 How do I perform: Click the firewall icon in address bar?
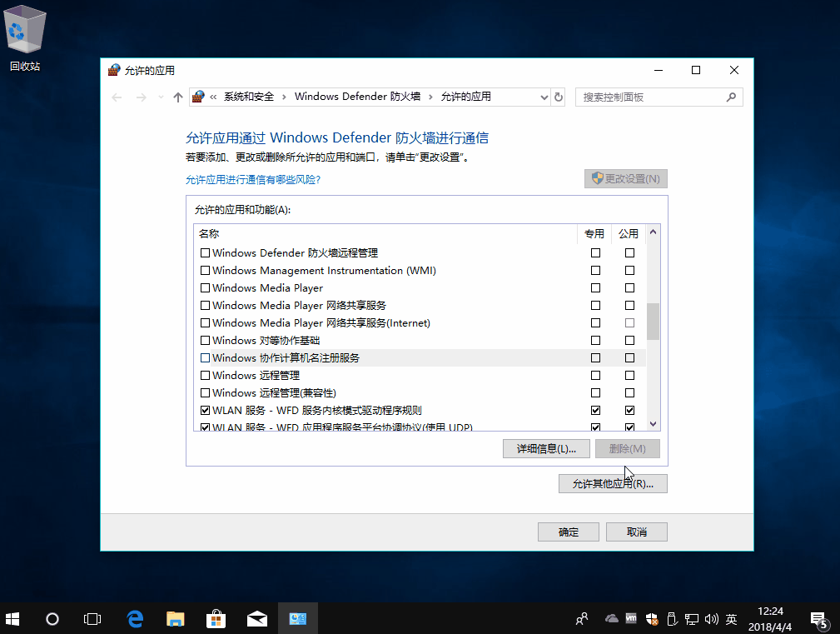(198, 97)
